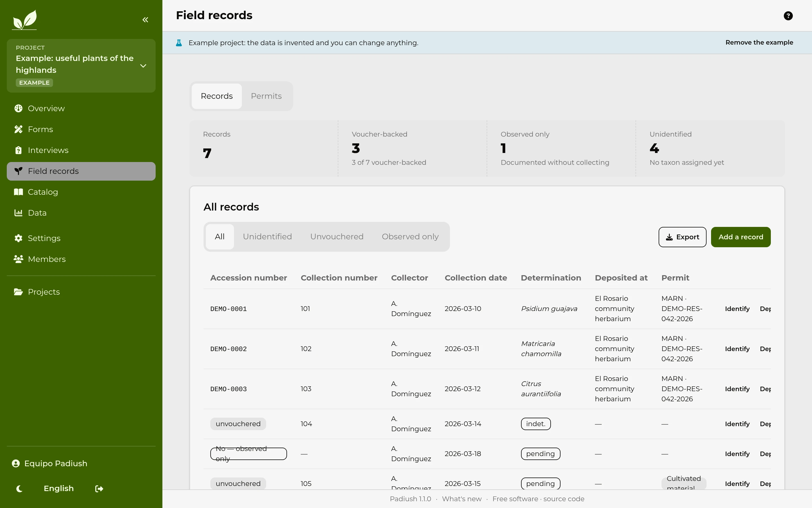Collapse the sidebar with double-chevron icon
This screenshot has width=812, height=508.
point(145,20)
